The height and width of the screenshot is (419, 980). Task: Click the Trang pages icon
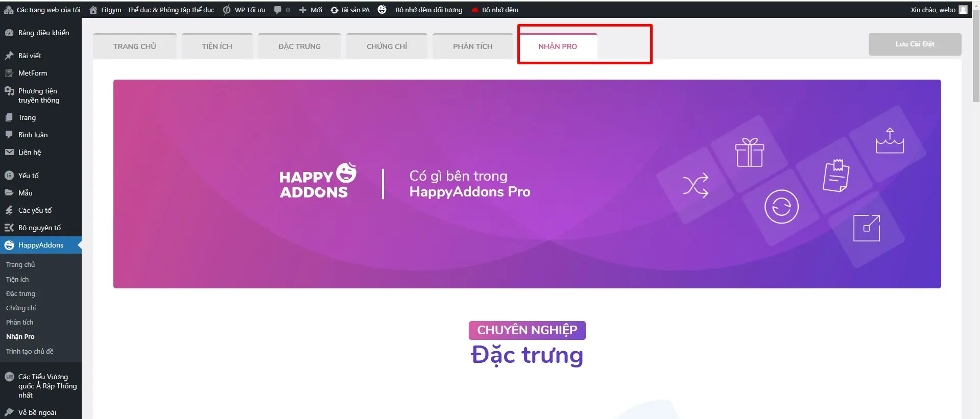(9, 117)
